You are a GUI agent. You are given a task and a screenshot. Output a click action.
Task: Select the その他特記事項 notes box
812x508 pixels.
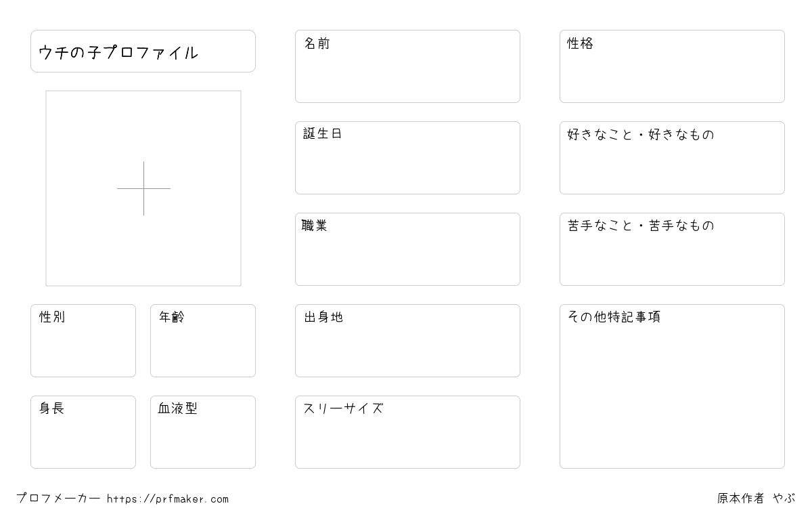(672, 386)
